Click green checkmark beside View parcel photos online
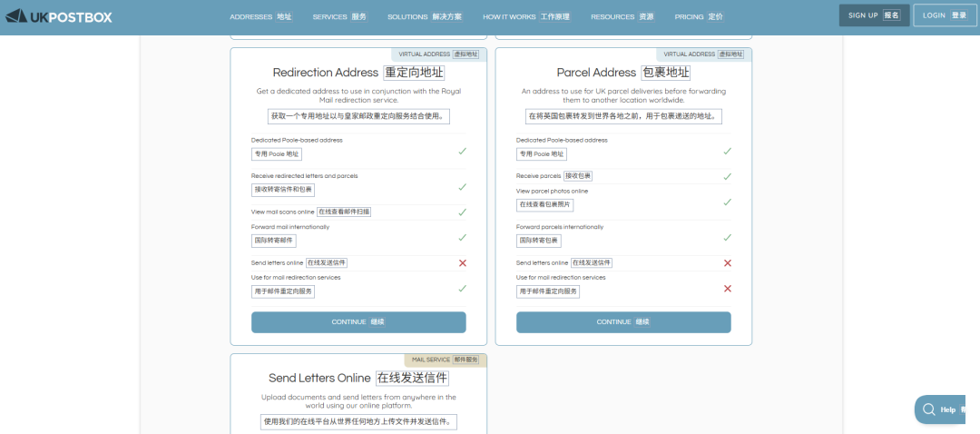Image resolution: width=980 pixels, height=434 pixels. coord(727,202)
